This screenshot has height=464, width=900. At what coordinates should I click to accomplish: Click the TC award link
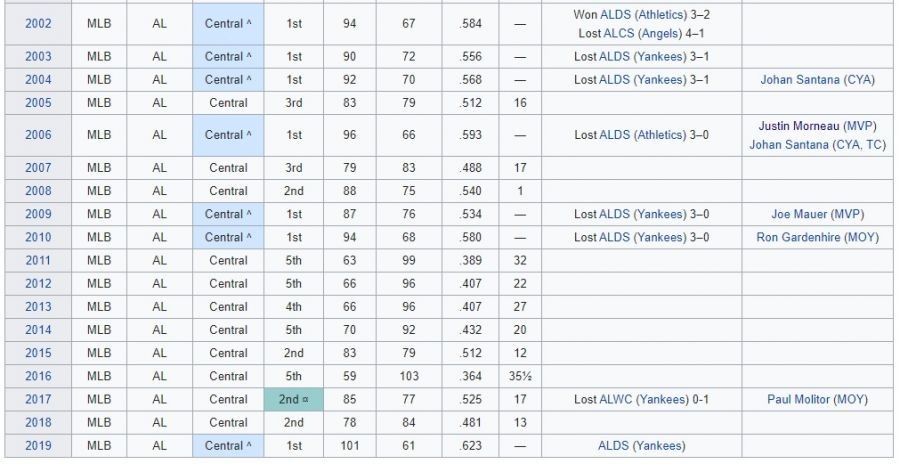tap(872, 144)
